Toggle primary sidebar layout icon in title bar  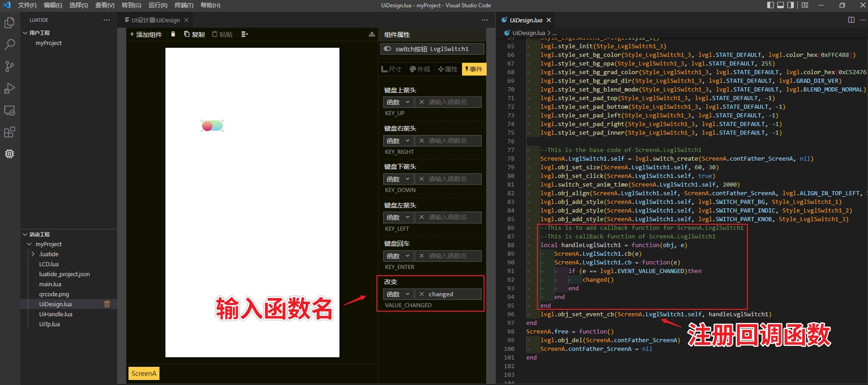tap(771, 5)
